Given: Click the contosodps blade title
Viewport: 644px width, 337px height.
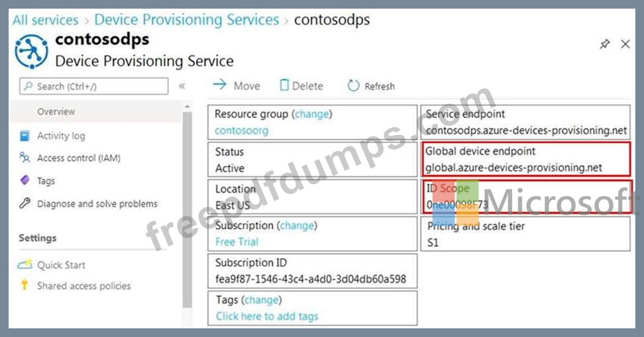Looking at the screenshot, I should (x=102, y=40).
